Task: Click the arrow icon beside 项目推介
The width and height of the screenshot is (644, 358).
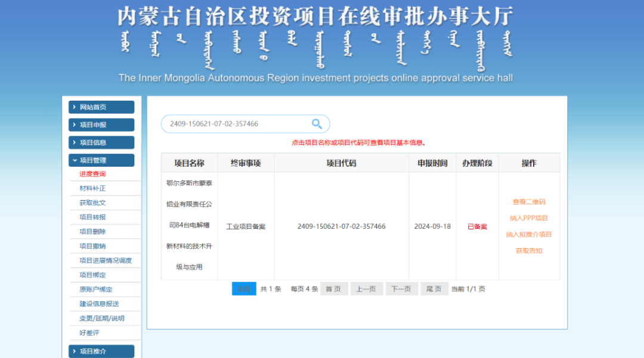Action: (x=74, y=351)
